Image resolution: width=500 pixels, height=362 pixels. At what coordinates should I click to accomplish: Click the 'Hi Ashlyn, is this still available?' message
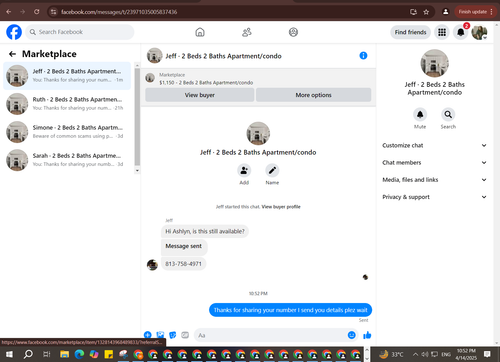tap(205, 231)
